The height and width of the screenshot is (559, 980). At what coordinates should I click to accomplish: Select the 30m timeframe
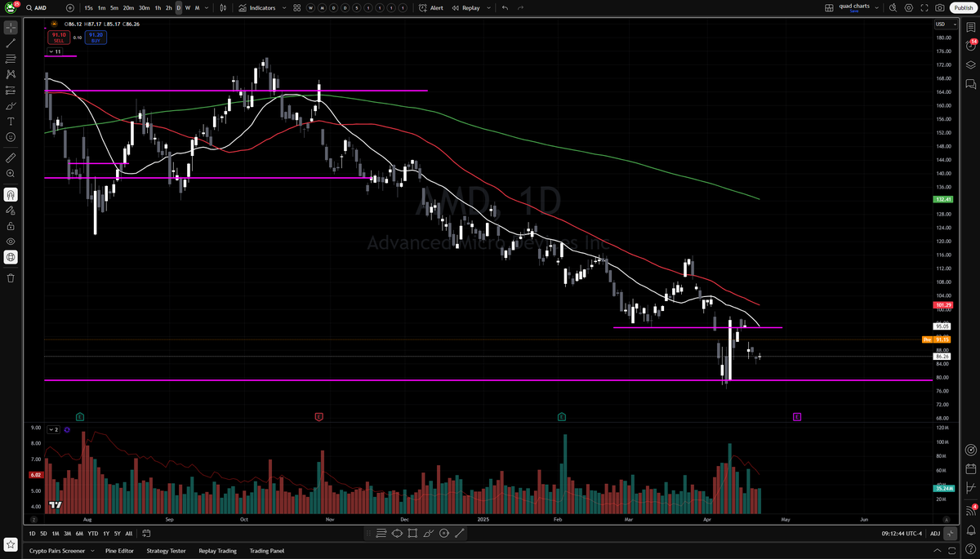(x=144, y=7)
